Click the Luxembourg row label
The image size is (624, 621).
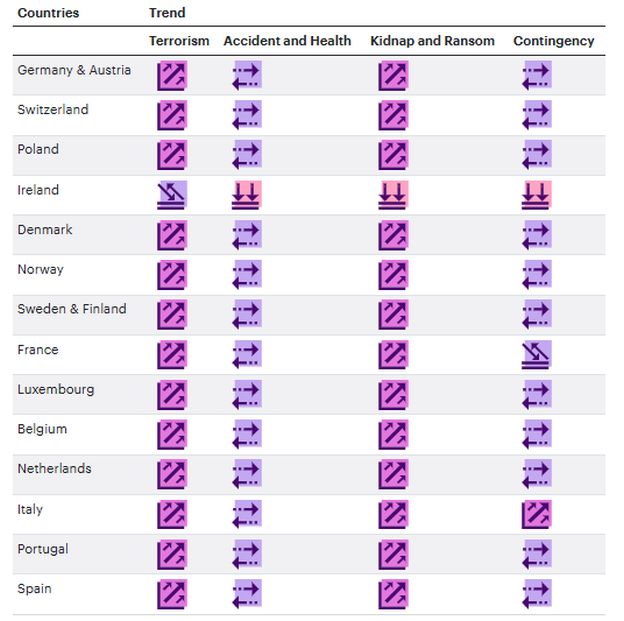[x=56, y=389]
